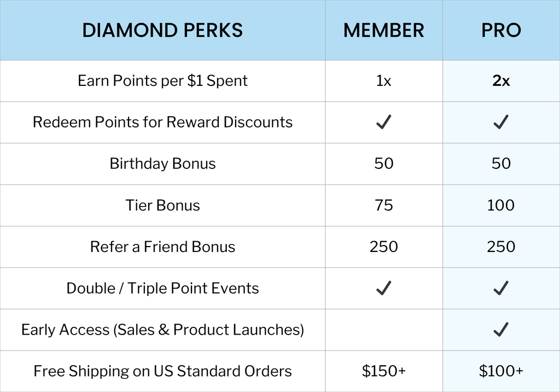Click the Refer a Friend Bonus label
The width and height of the screenshot is (560, 392).
162,247
